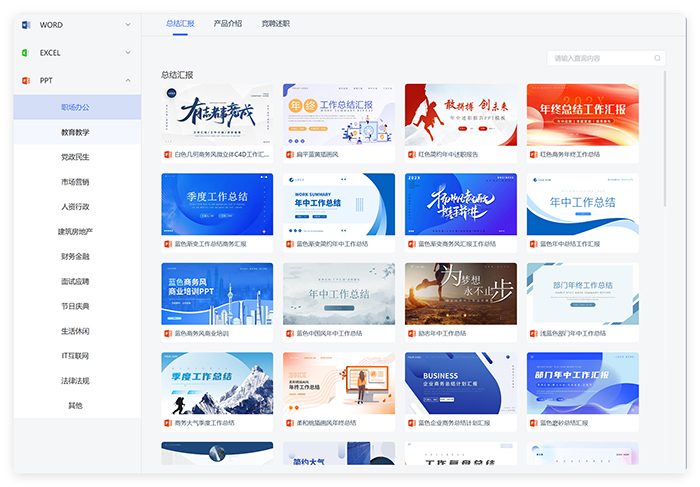Click PPT file icon beside 蓝色商务风商业培训
The width and height of the screenshot is (700, 487).
tap(168, 333)
